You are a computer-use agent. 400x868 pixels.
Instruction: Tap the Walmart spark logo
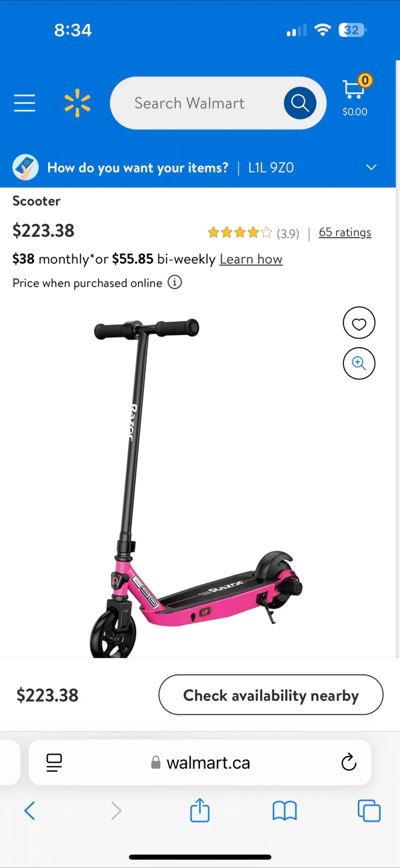click(x=77, y=103)
